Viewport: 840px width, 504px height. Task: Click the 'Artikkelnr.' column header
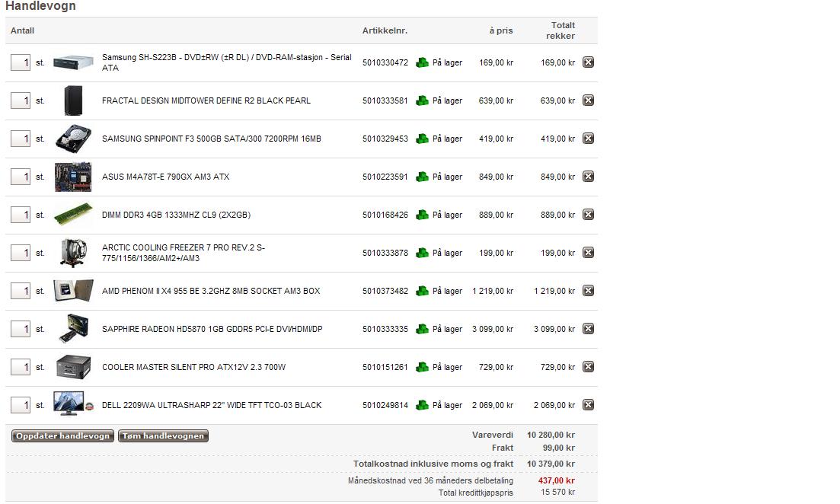click(385, 30)
